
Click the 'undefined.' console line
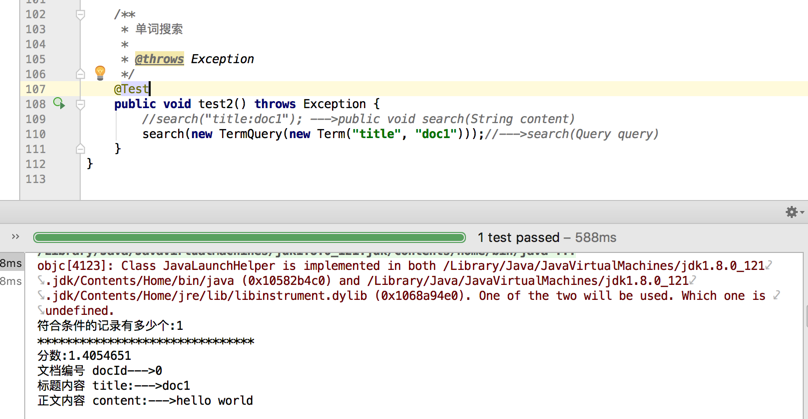[x=79, y=311]
